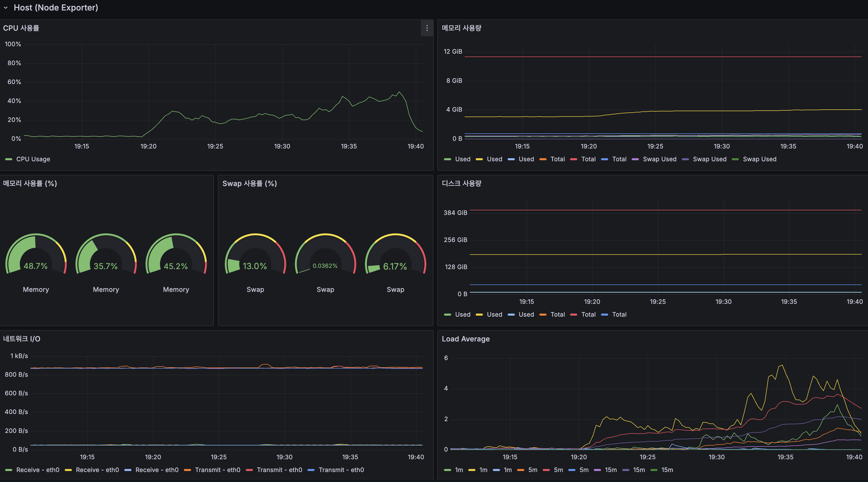Open the Swap 사용률 (%) panel title menu

click(x=249, y=183)
